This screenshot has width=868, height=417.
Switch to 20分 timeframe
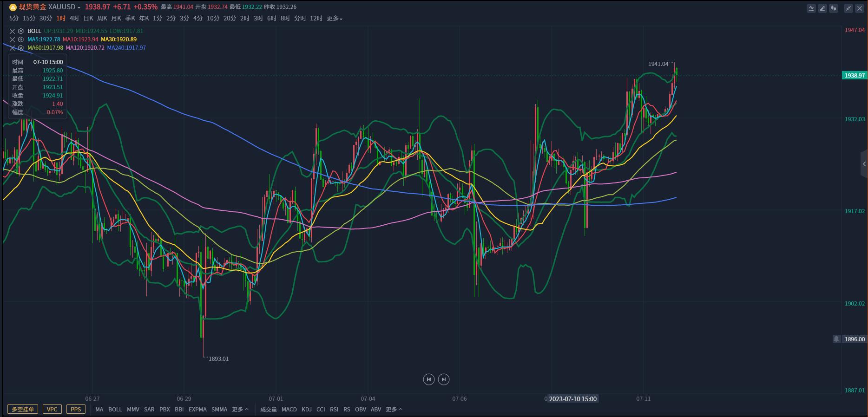[x=230, y=19]
